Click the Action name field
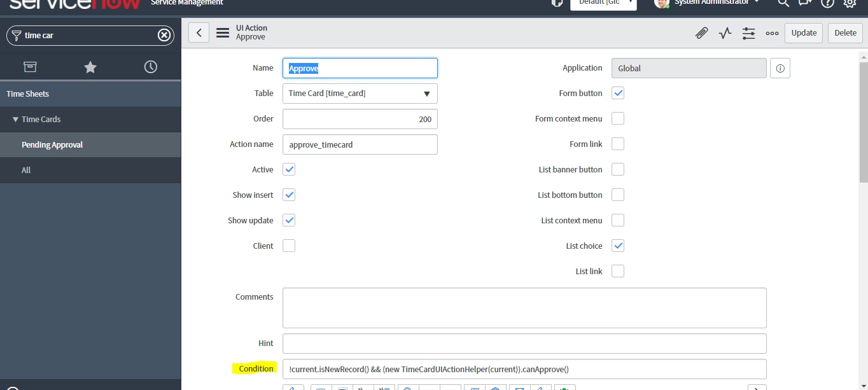The width and height of the screenshot is (868, 390). click(360, 144)
